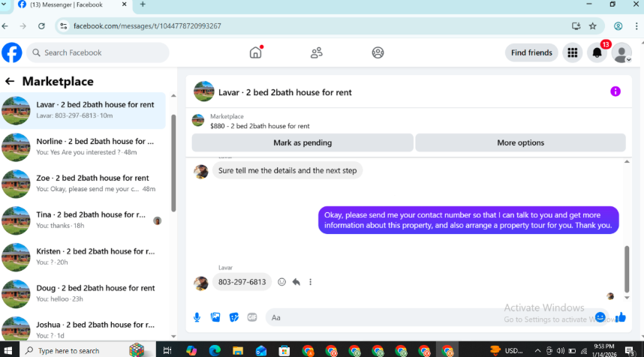This screenshot has height=357, width=644.
Task: Open the grid Menu icon
Action: [573, 52]
